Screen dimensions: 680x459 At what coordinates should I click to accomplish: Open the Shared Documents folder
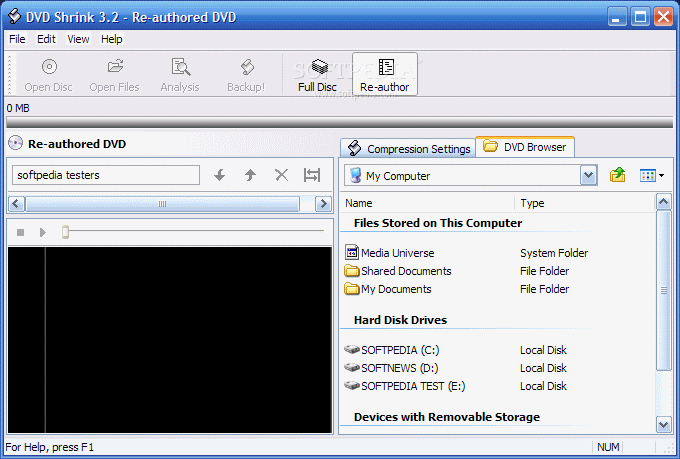405,271
